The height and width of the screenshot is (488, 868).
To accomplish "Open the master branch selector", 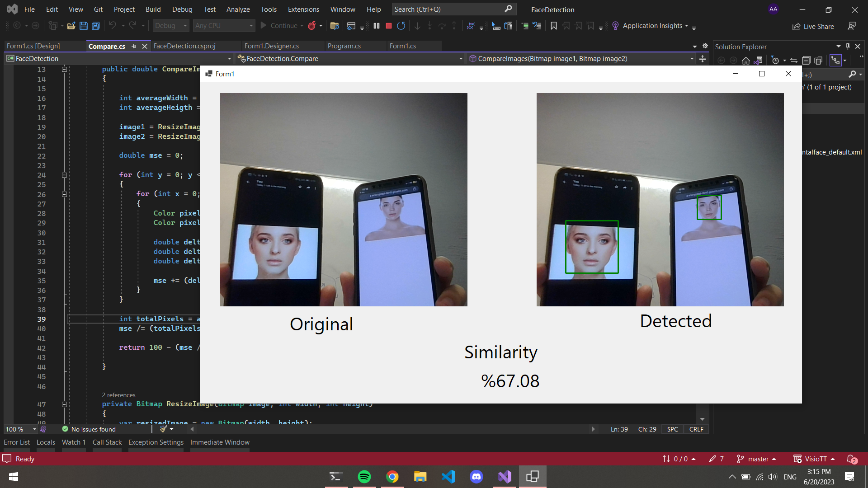I will [x=758, y=459].
